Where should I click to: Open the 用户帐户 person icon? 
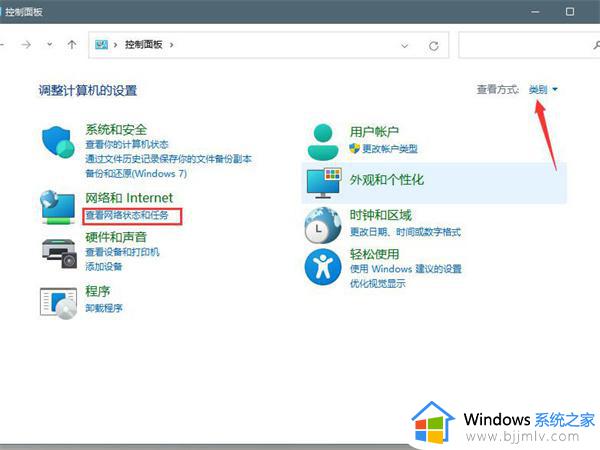tap(323, 142)
